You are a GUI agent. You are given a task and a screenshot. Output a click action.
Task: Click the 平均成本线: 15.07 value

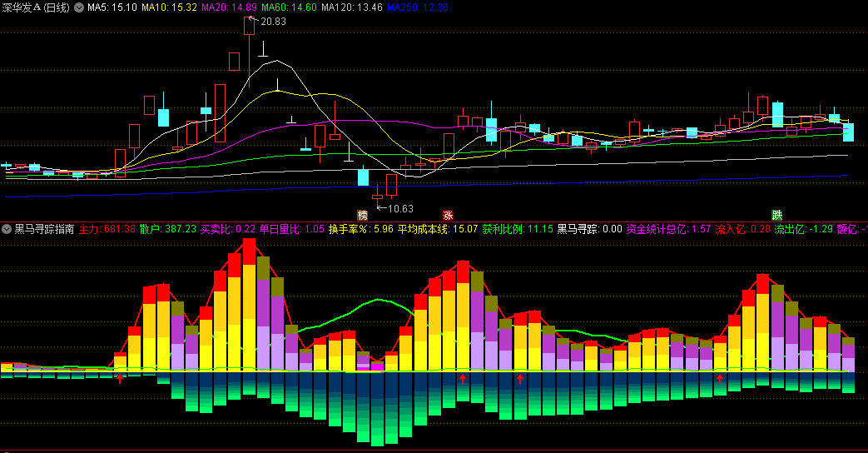(x=437, y=229)
